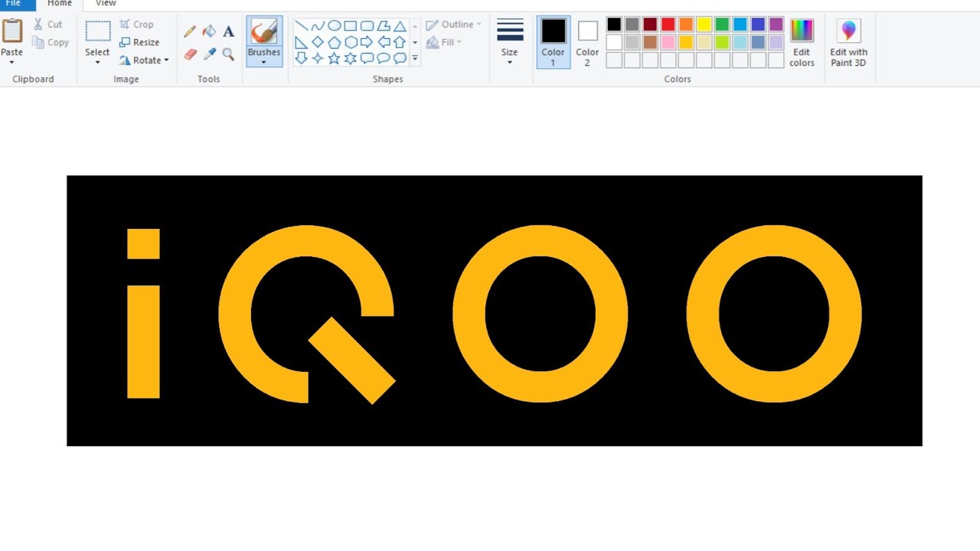Pick the yellow color swatch
The width and height of the screenshot is (980, 551).
(704, 24)
